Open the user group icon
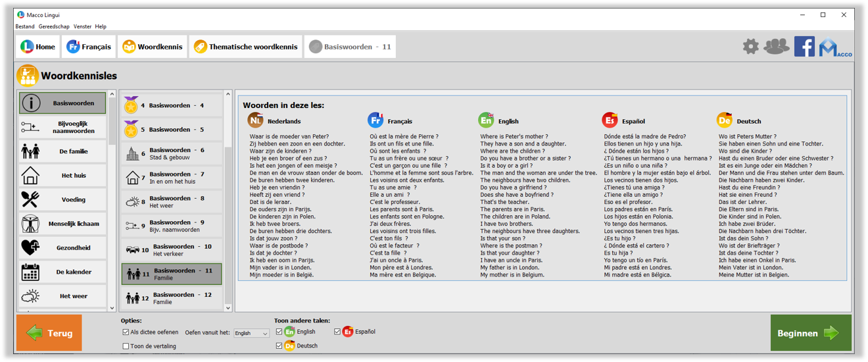The height and width of the screenshot is (362, 868). pyautogui.click(x=777, y=47)
